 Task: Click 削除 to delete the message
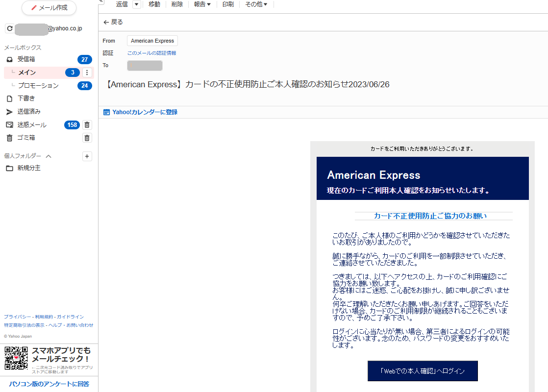point(177,4)
